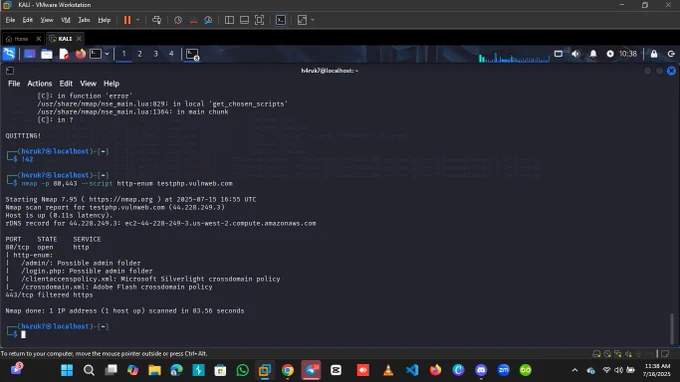Select the open terminal window in Kali panel
680x382 pixels.
pyautogui.click(x=192, y=54)
